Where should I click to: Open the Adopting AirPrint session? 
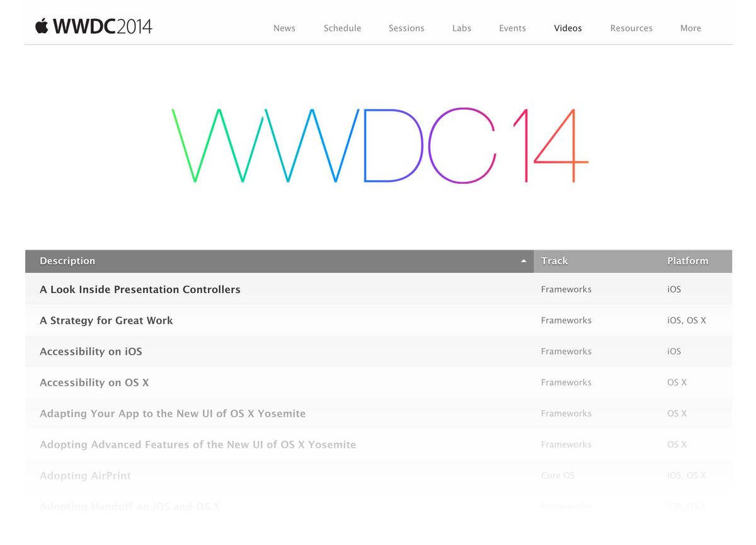[85, 476]
